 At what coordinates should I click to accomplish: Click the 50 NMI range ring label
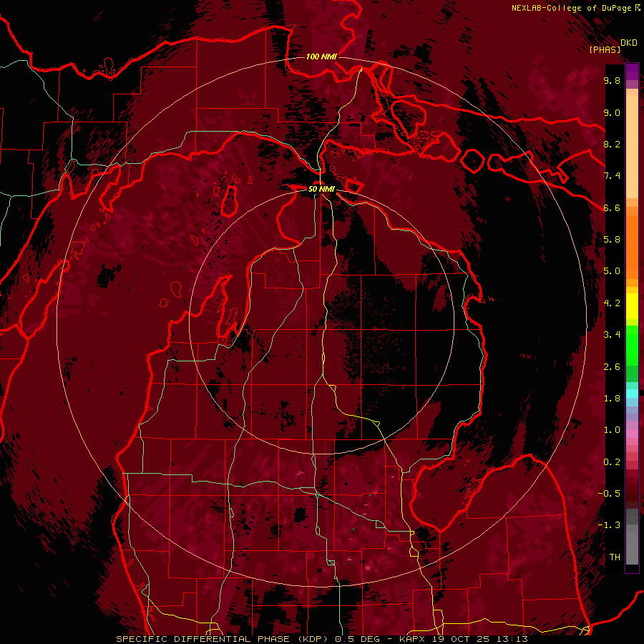coord(321,189)
